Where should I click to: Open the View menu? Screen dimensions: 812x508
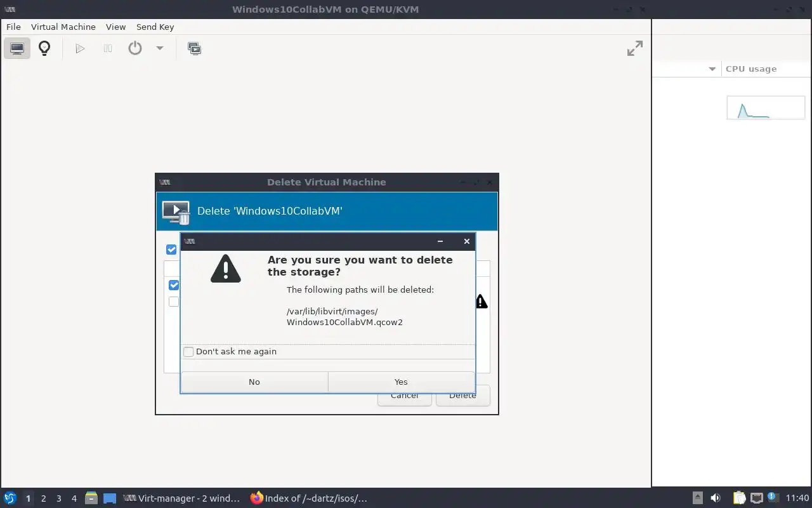coord(115,27)
